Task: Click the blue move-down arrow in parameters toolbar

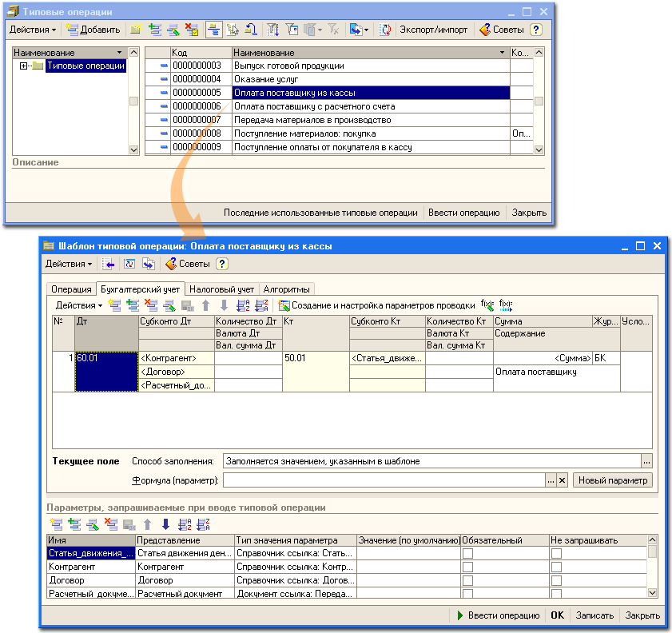Action: 165,524
